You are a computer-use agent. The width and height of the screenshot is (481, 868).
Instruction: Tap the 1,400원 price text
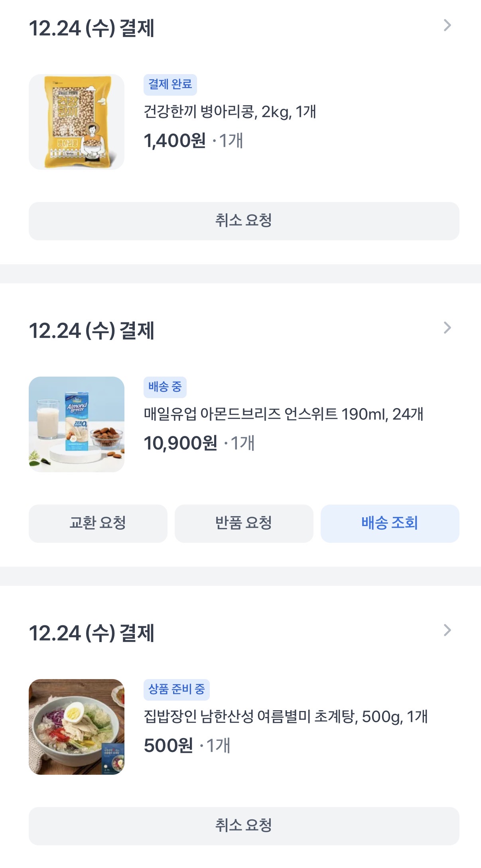pyautogui.click(x=175, y=141)
